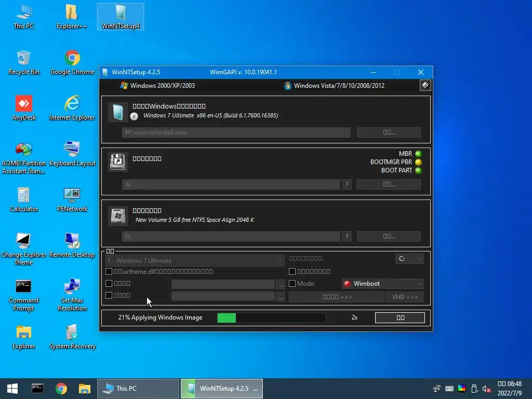Click browse button for installation drive G:

click(x=389, y=236)
